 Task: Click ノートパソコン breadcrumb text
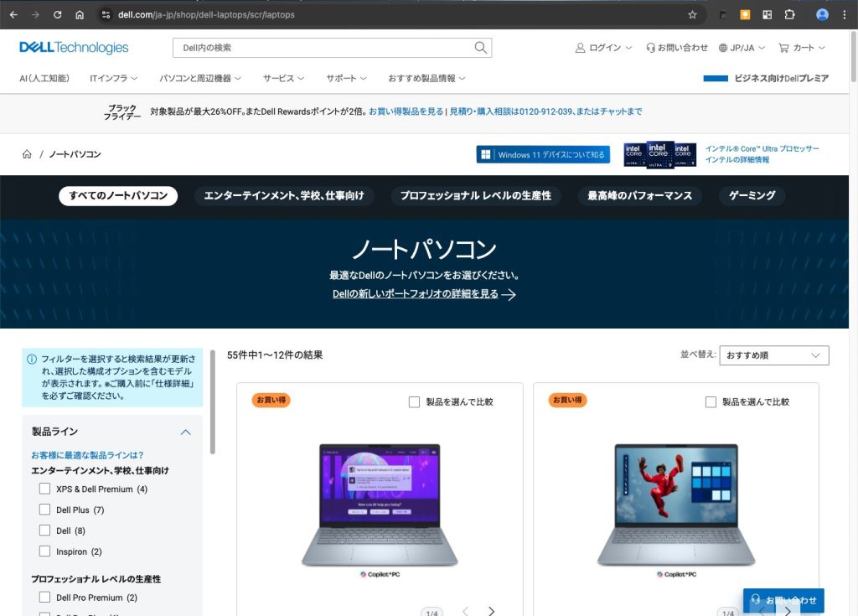pyautogui.click(x=75, y=154)
